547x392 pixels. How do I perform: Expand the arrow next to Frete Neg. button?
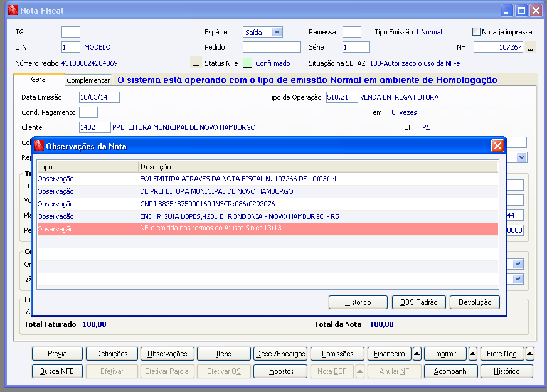click(x=529, y=354)
